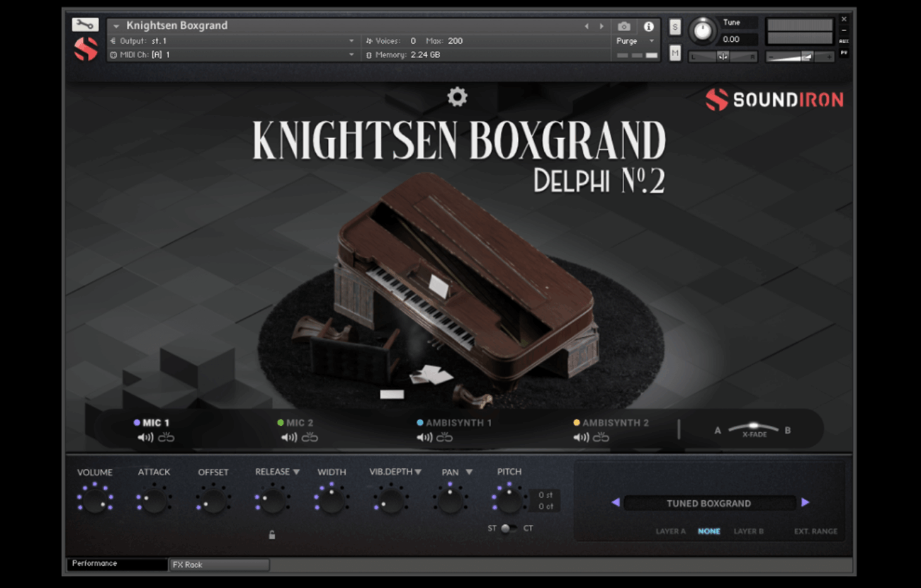Image resolution: width=921 pixels, height=588 pixels.
Task: Open the Purge dropdown menu
Action: (635, 41)
